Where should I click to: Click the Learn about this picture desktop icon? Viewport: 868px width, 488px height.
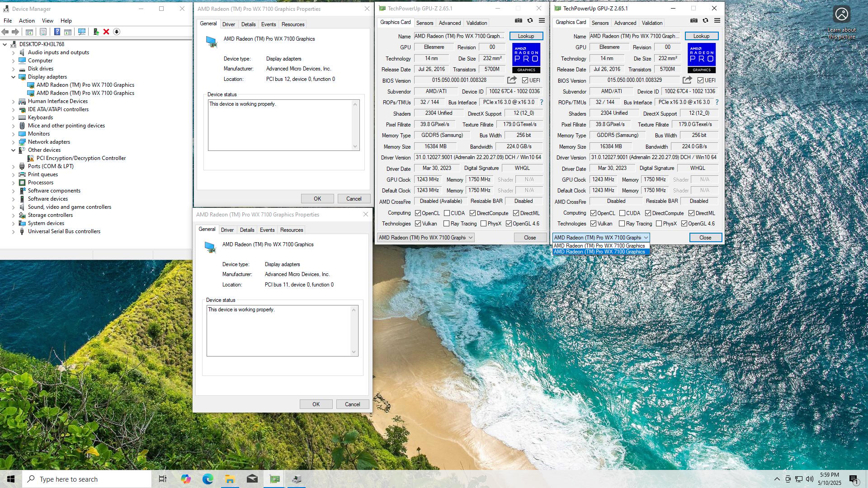click(841, 23)
